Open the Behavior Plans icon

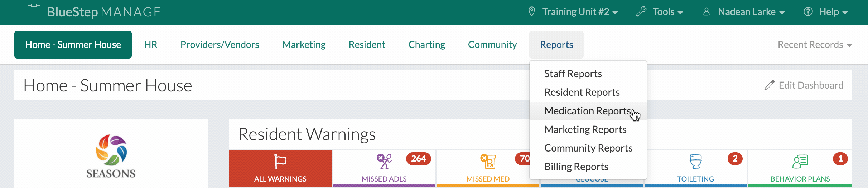(800, 162)
